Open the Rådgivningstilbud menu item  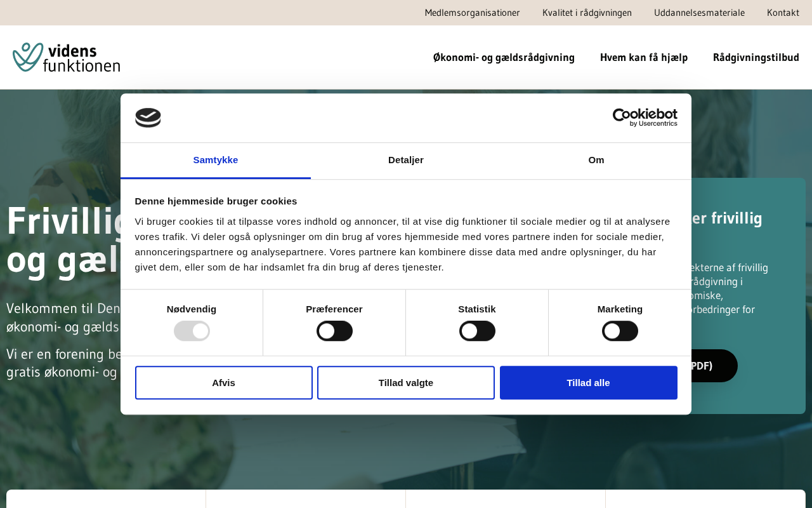(756, 57)
